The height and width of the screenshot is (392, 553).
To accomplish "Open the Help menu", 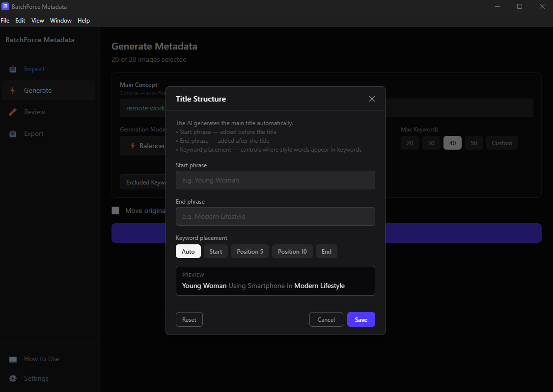I will coord(83,21).
